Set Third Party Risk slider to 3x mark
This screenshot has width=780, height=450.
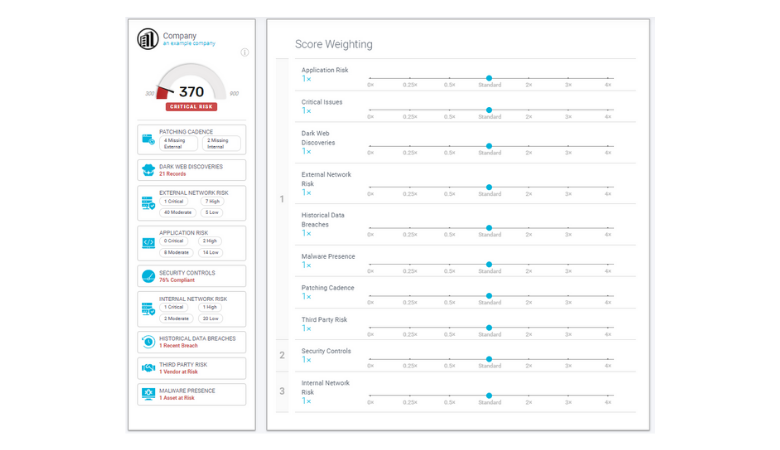568,328
